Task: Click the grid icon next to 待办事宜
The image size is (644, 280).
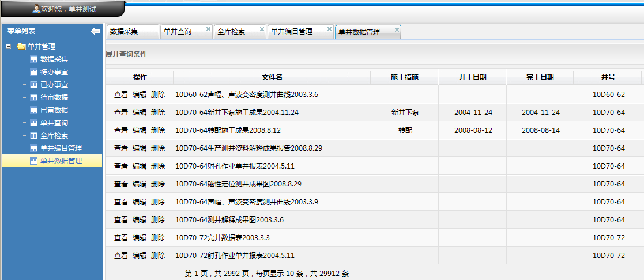Action: (33, 72)
